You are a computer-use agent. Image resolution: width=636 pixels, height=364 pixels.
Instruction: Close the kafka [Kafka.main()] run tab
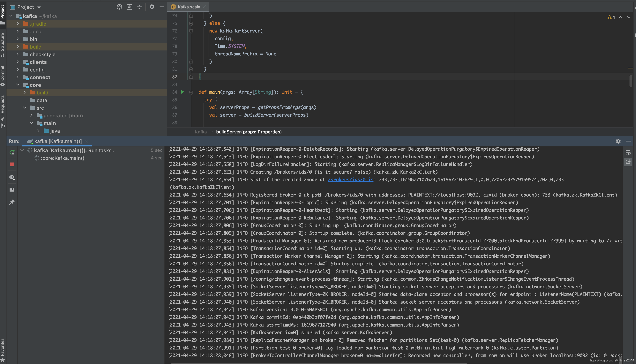[x=86, y=141]
